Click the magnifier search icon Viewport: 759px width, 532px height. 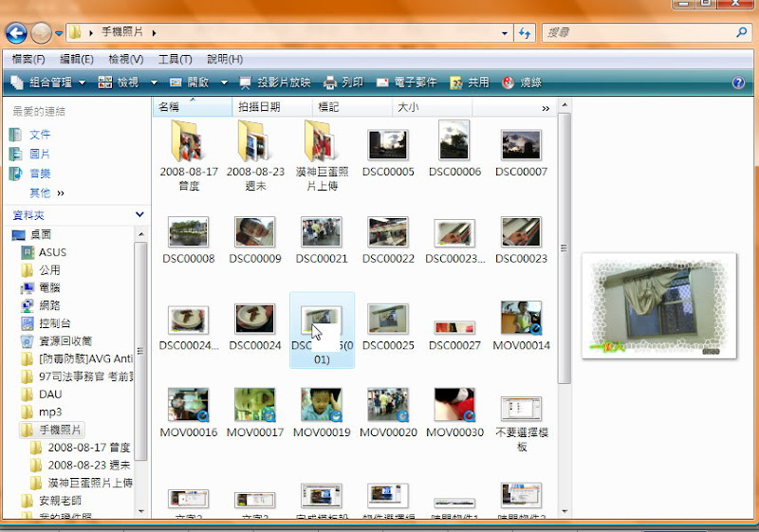[x=742, y=32]
